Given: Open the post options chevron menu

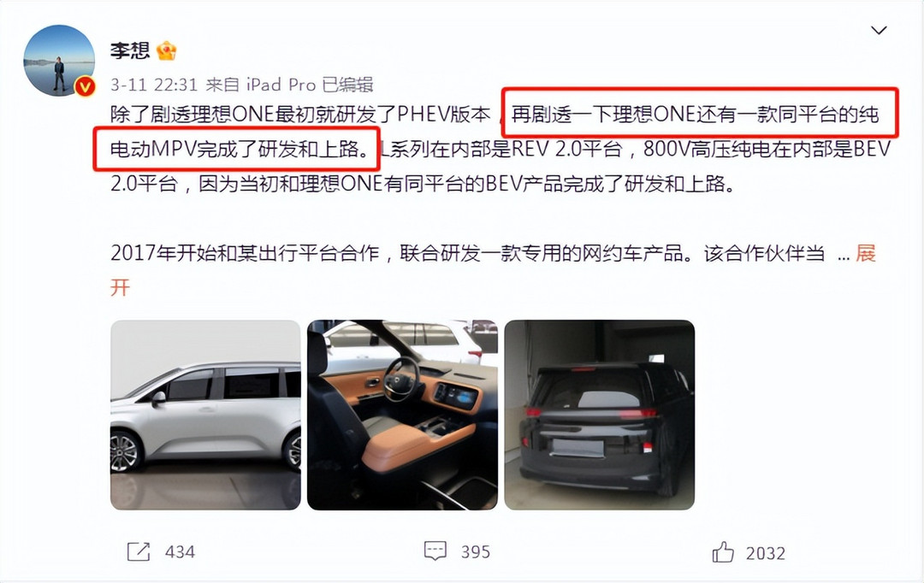Looking at the screenshot, I should click(879, 30).
